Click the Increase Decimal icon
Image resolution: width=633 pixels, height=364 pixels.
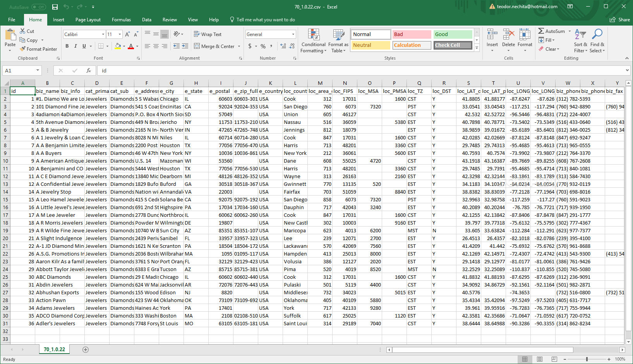point(283,46)
